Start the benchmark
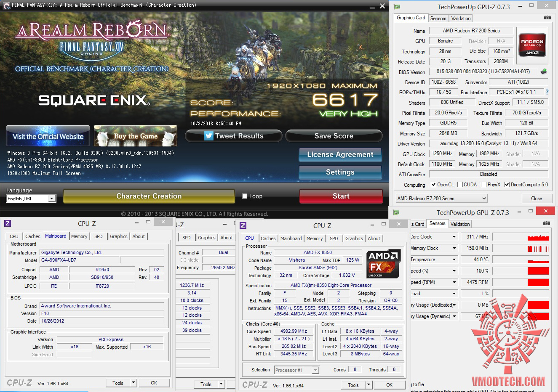This screenshot has width=558, height=392. (x=341, y=196)
